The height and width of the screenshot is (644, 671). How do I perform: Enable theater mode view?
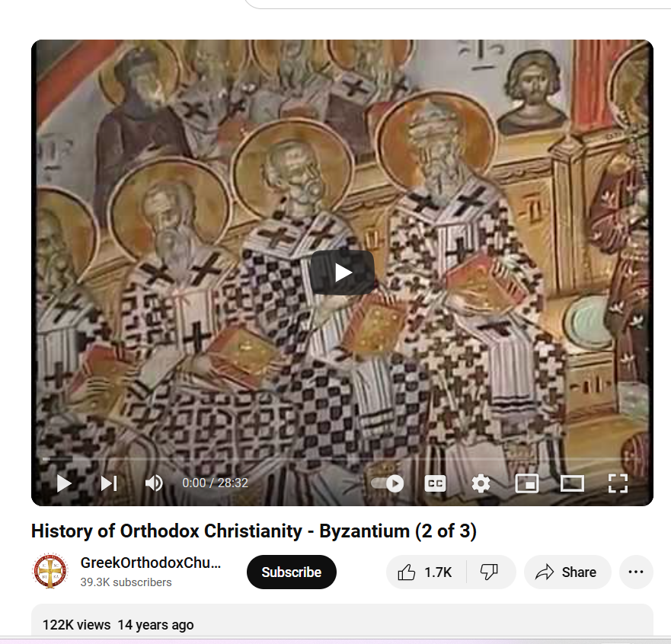tap(572, 483)
